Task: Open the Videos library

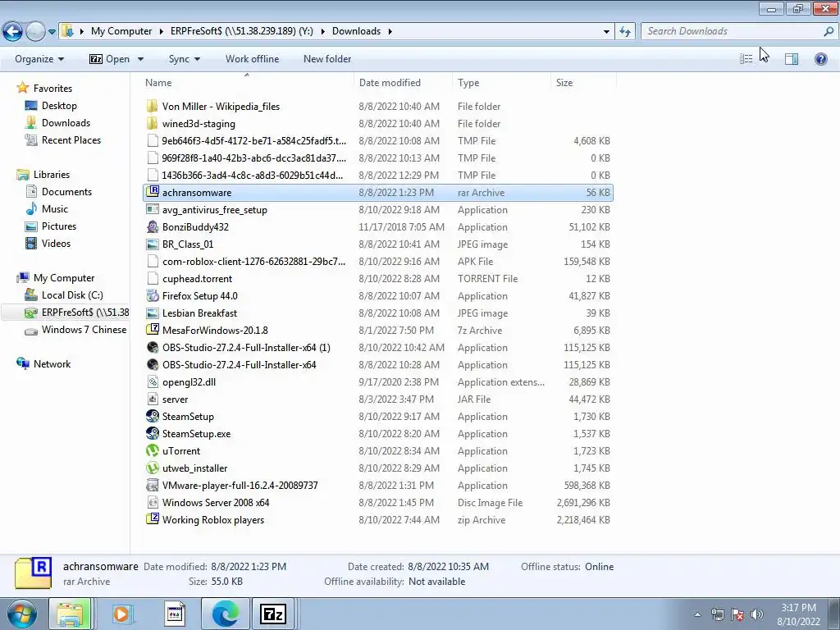Action: pyautogui.click(x=56, y=243)
